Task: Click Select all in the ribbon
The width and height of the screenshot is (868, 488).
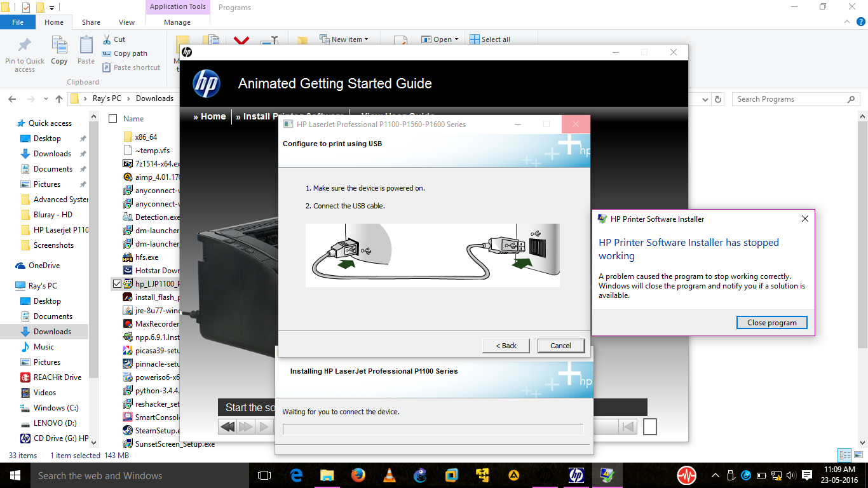Action: 490,39
